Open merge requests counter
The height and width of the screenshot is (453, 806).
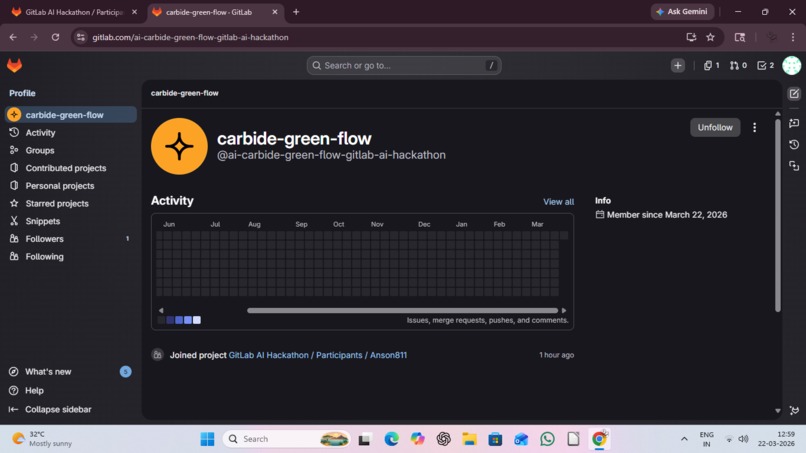pos(738,65)
